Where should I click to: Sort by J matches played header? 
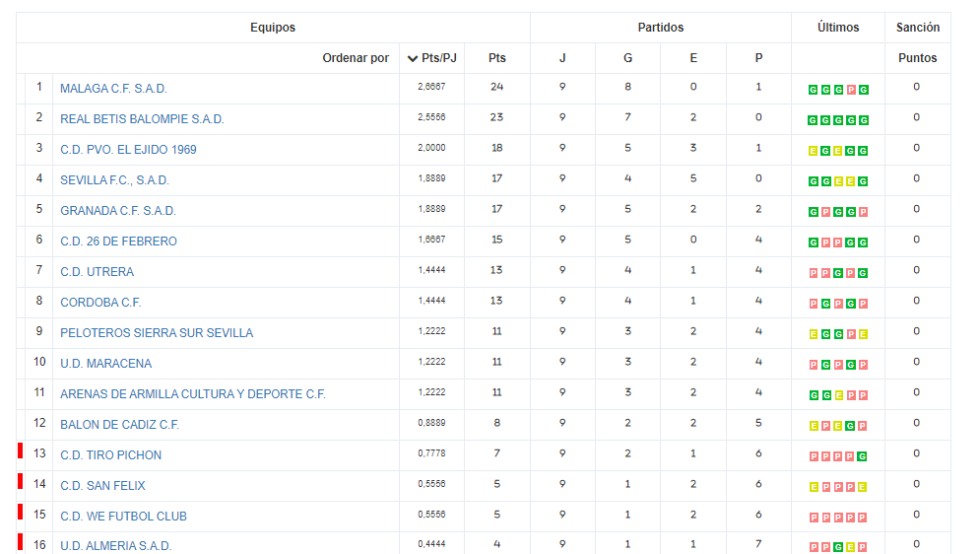point(562,58)
